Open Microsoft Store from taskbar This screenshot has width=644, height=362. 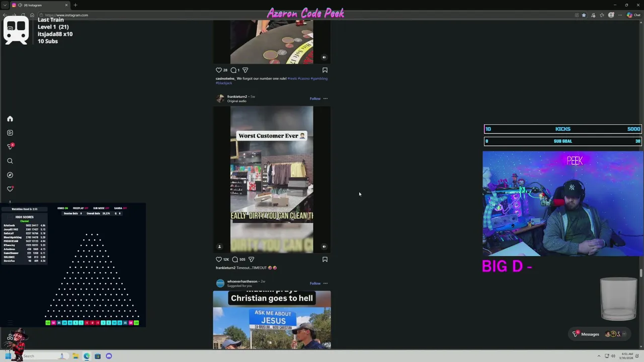click(98, 356)
